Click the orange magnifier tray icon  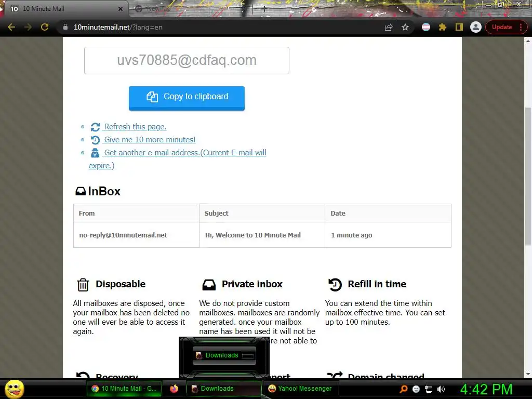[x=403, y=389]
